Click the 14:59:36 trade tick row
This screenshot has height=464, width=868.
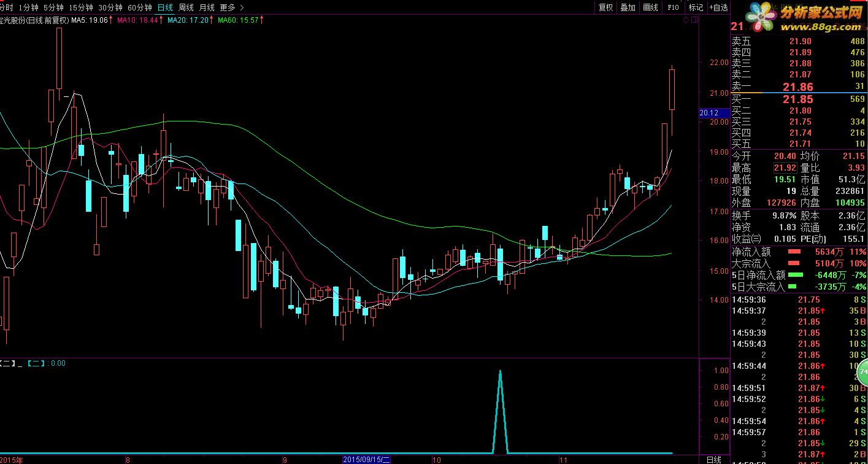pyautogui.click(x=799, y=300)
